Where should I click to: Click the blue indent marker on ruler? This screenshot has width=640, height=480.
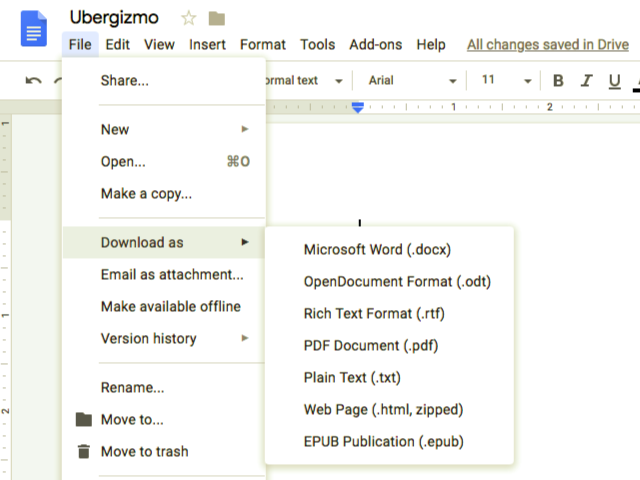tap(358, 107)
